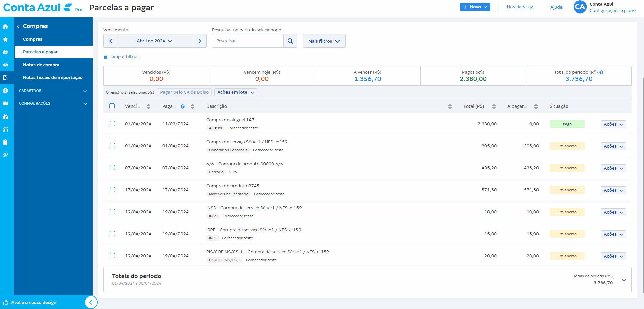Expand the CADASTROS section
Screen dimensions: 644x309
coord(53,91)
